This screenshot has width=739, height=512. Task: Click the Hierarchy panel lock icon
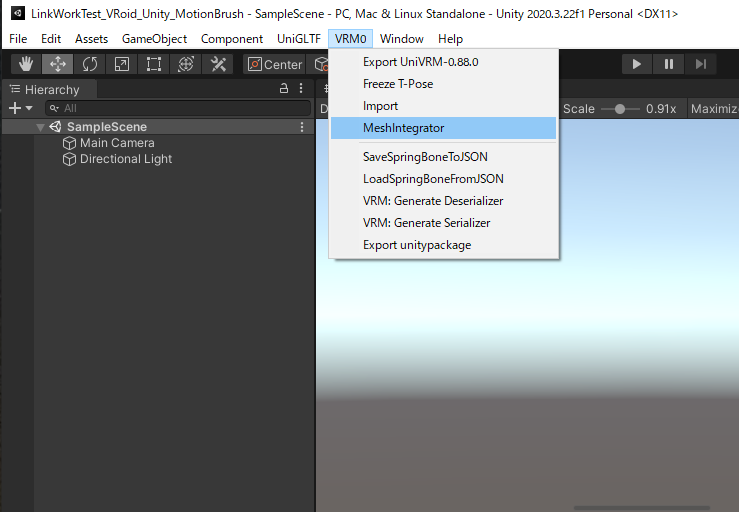click(284, 89)
